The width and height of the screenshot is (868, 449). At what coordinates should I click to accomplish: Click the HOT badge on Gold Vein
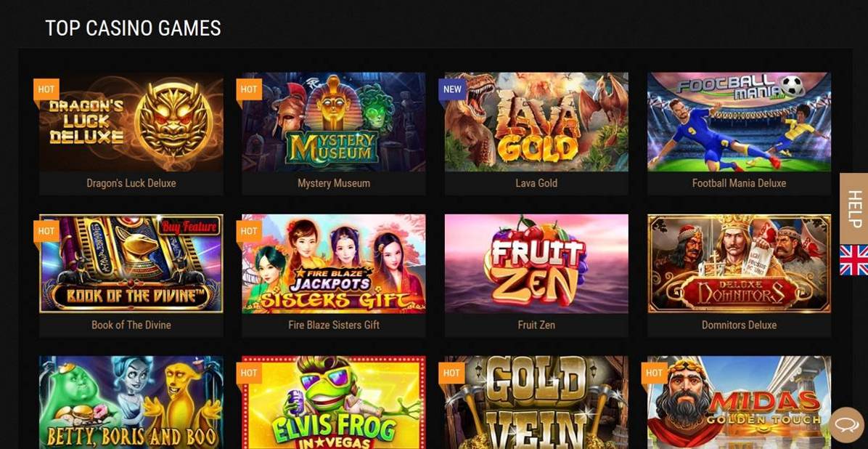click(x=451, y=373)
